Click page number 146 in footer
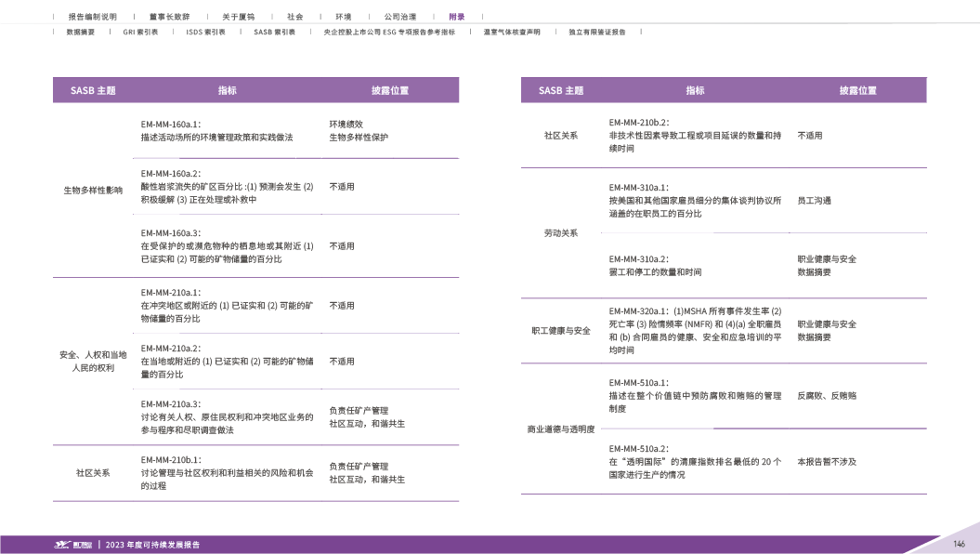Screen dimensions: 980x554 coord(959,544)
